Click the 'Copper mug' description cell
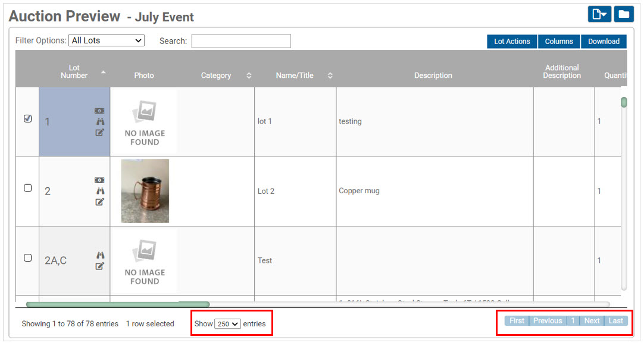This screenshot has width=644, height=343. coord(359,191)
